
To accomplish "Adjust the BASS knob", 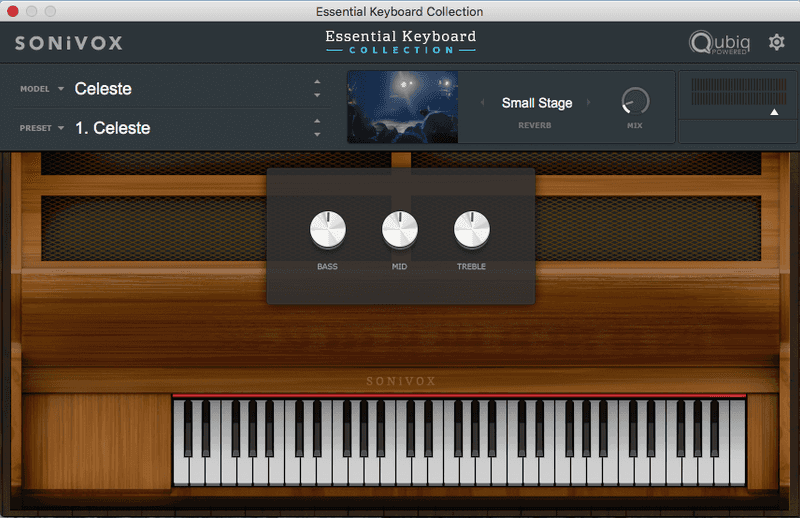I will click(x=328, y=230).
